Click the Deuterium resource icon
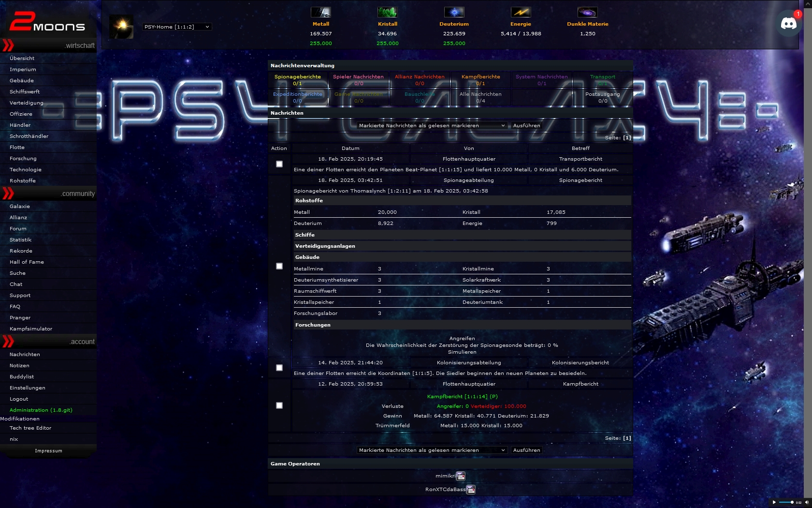812x508 pixels. click(454, 12)
